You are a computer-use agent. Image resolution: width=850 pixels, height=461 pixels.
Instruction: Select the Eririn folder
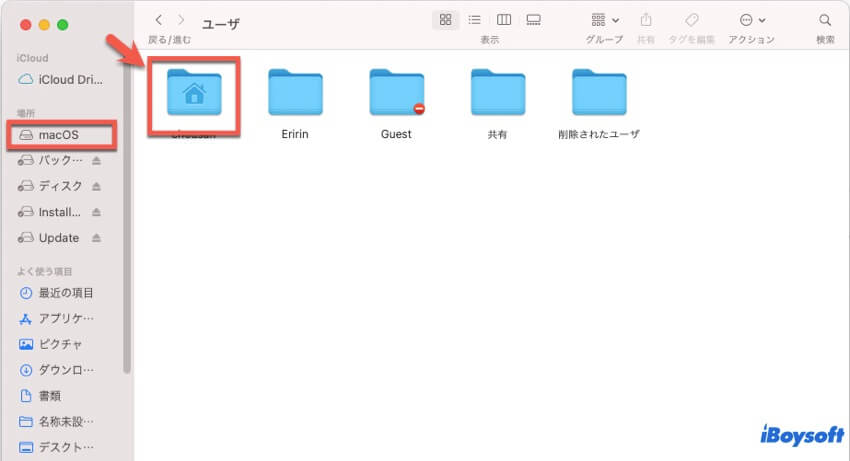(295, 93)
